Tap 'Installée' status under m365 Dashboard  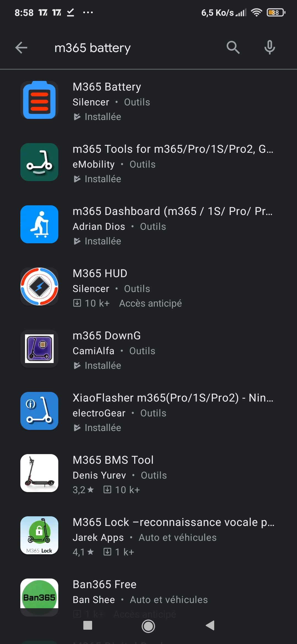103,241
